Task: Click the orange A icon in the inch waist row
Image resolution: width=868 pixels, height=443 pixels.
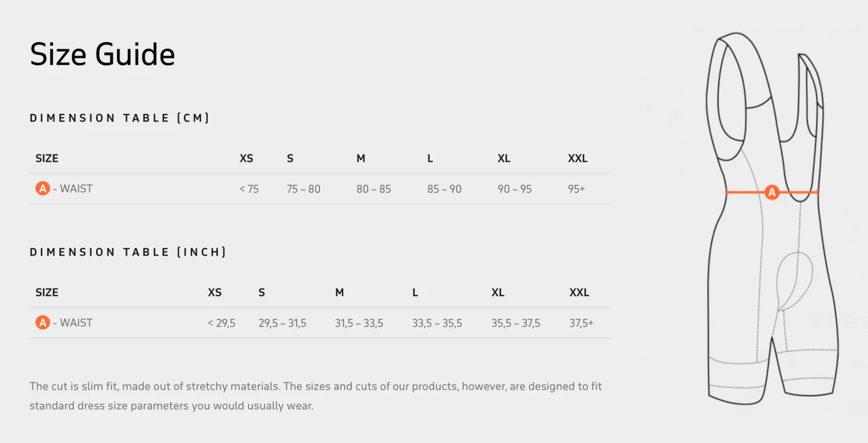Action: coord(43,323)
